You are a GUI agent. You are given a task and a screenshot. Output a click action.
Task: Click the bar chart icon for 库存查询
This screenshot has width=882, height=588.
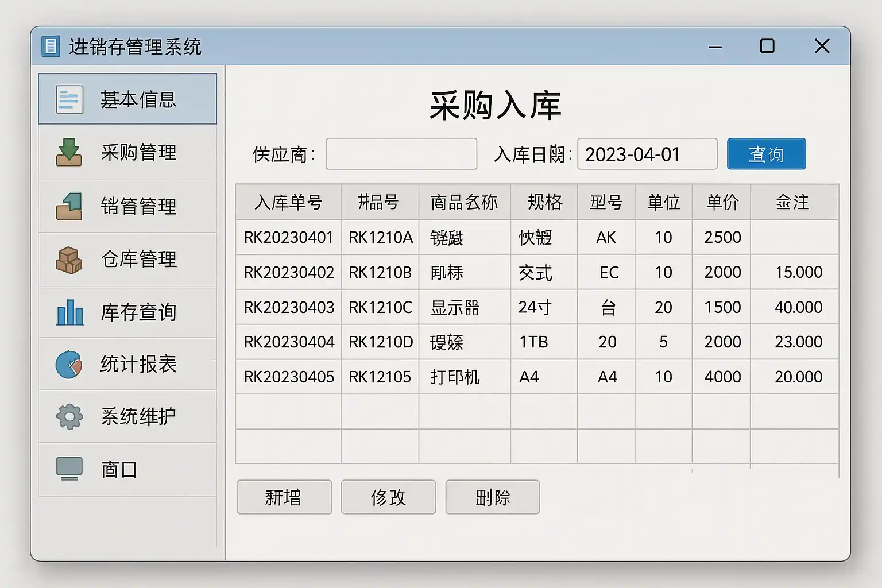[69, 312]
